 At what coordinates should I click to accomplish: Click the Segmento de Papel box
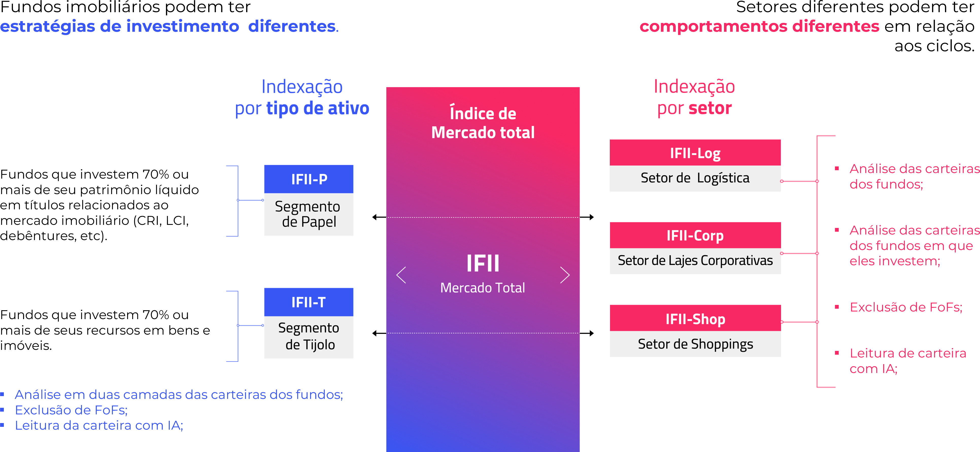coord(309,214)
